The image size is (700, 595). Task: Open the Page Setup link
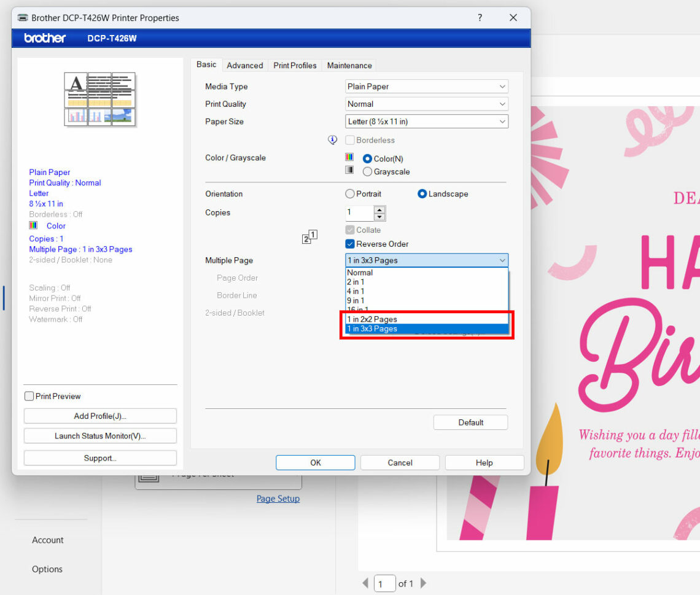click(x=278, y=499)
